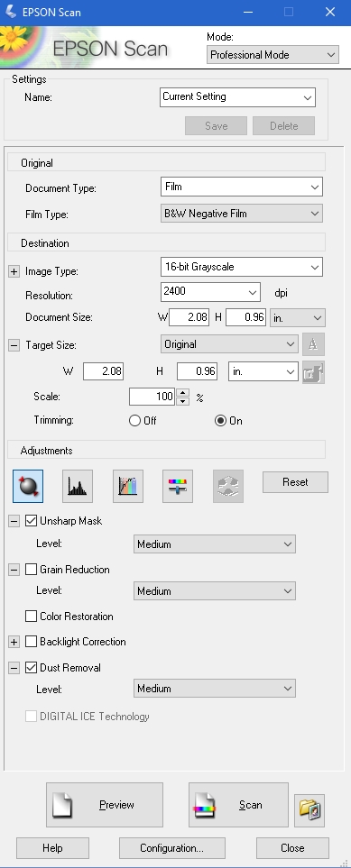Viewport: 351px width, 868px height.
Task: Collapse the Unsharp Mask options
Action: click(x=14, y=522)
